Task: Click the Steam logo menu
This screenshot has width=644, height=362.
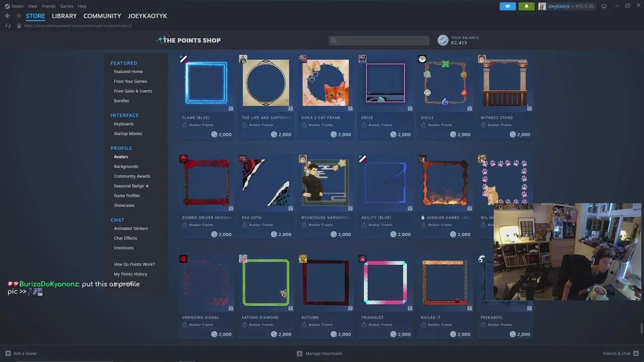Action: pyautogui.click(x=14, y=6)
